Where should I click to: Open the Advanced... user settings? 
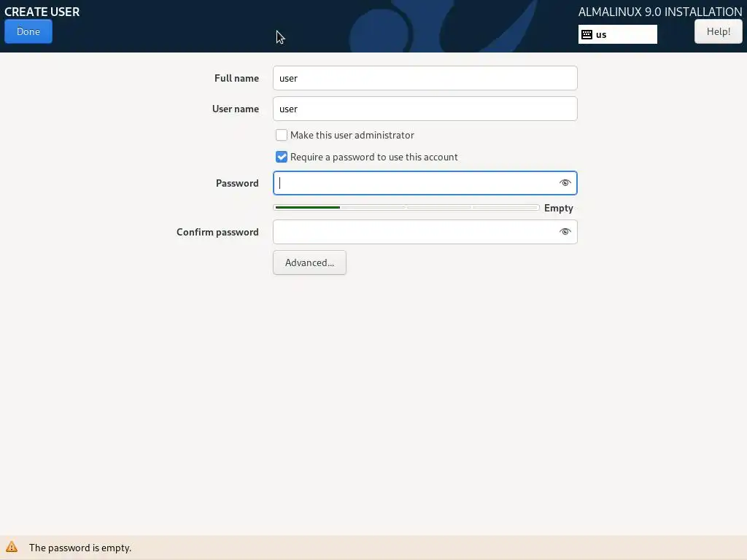[309, 262]
